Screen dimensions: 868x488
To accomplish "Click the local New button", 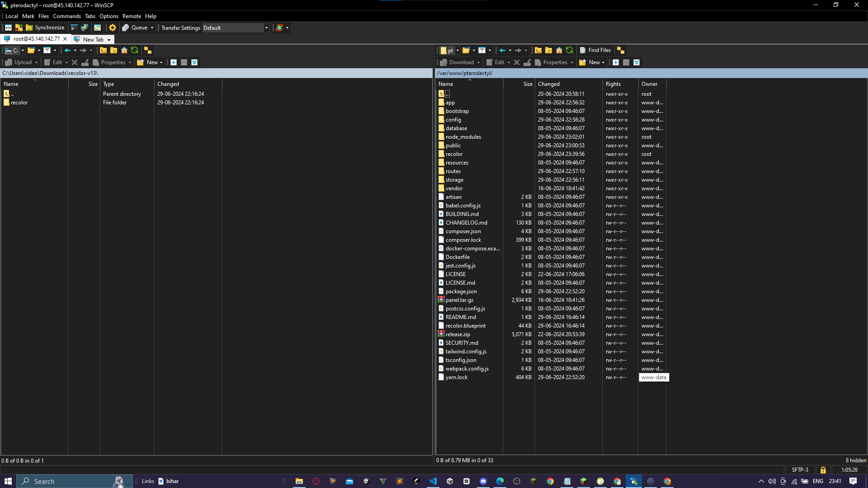I will pyautogui.click(x=147, y=62).
